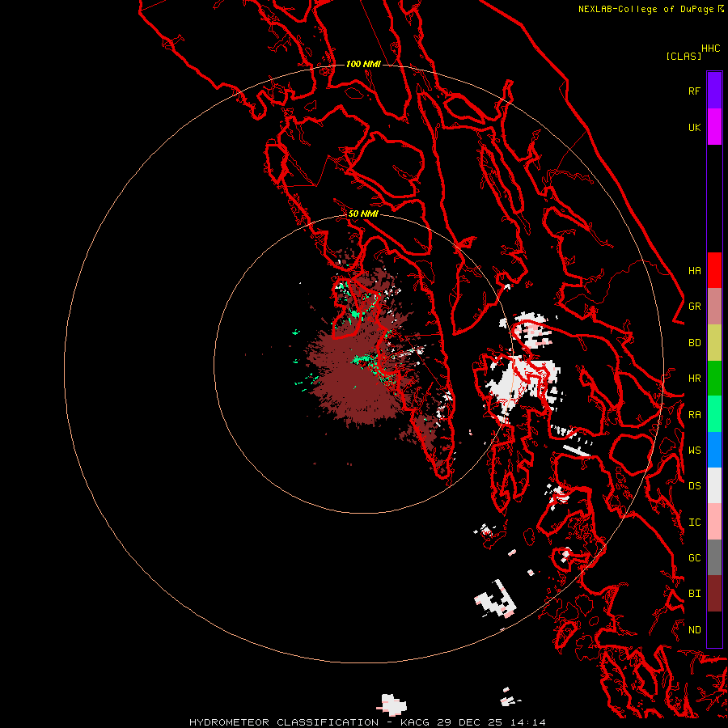The image size is (728, 728).
Task: Click the DS white legend swatch
Action: point(714,485)
